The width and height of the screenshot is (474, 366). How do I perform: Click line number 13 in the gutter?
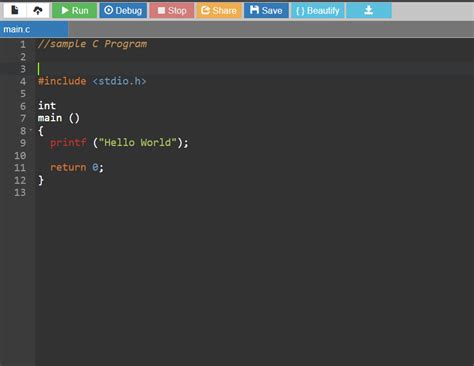point(20,192)
